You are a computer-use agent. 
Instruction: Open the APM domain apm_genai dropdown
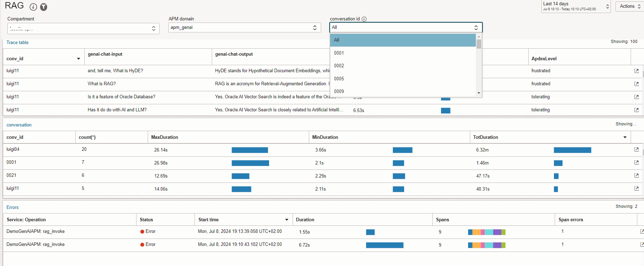pyautogui.click(x=244, y=27)
